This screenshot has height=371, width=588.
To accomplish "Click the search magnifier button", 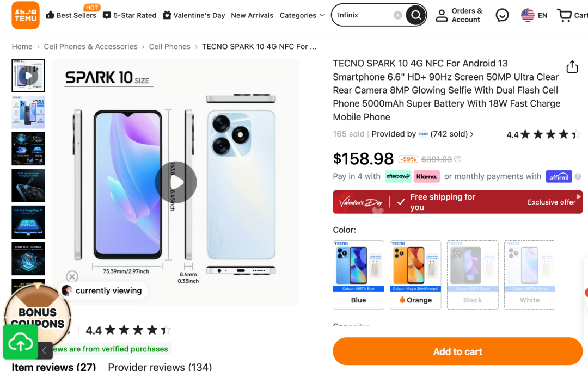I will (416, 15).
